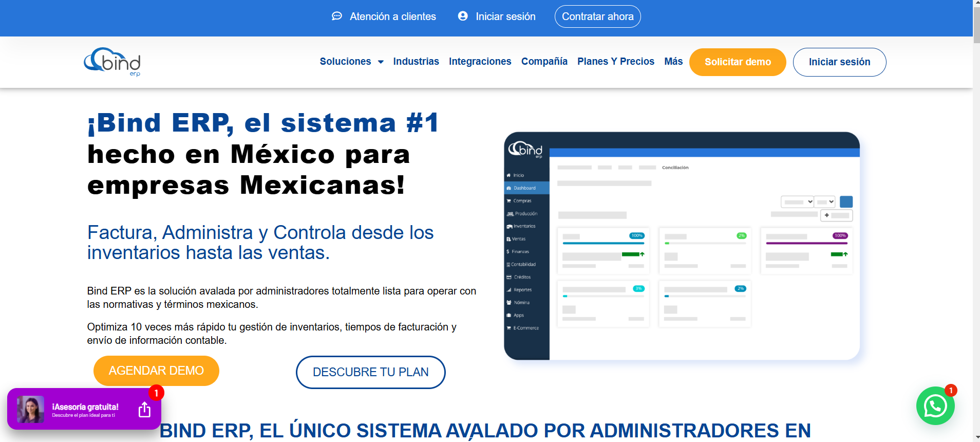Click the paragraph starting "Bind ERP es la solución"
This screenshot has height=442, width=980.
pos(281,298)
